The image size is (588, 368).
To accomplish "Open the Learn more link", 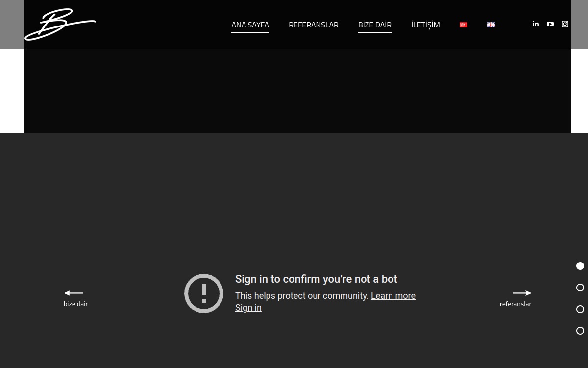I will [x=393, y=296].
